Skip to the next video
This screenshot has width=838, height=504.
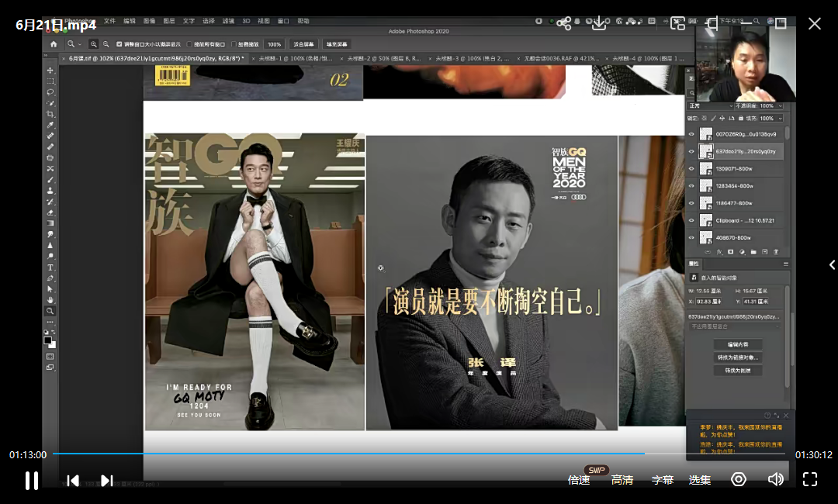[107, 481]
